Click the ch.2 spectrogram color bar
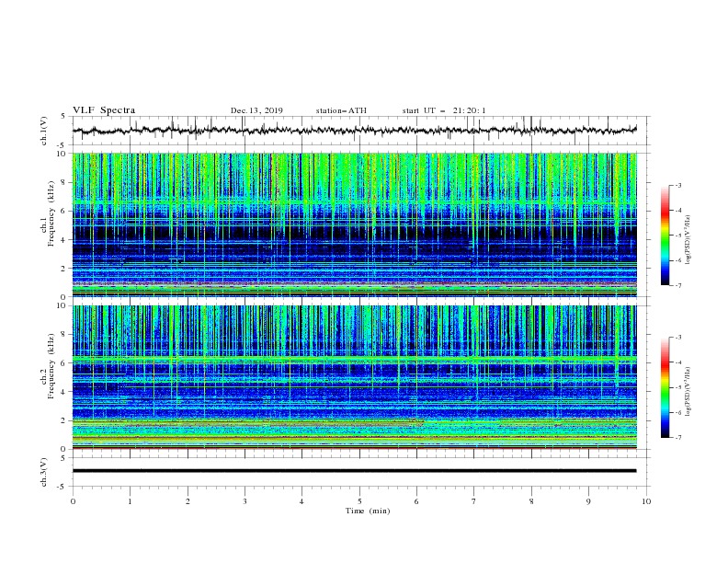 (x=665, y=387)
